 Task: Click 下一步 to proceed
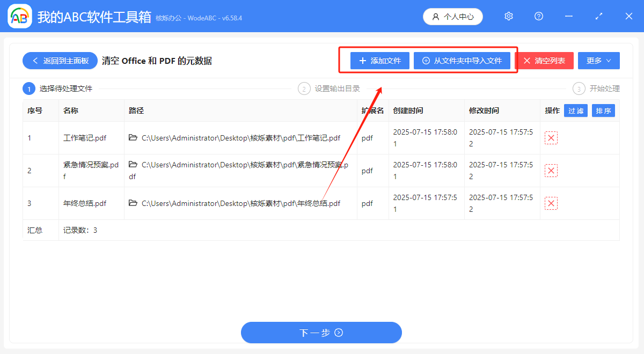point(321,333)
